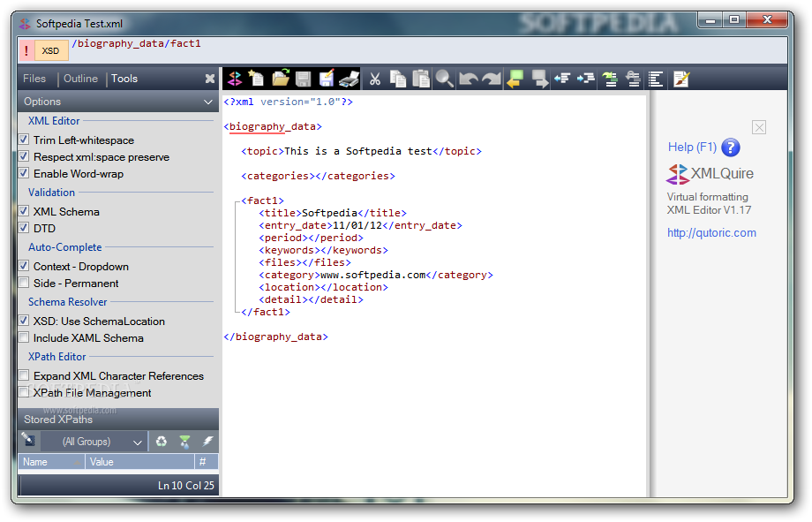The height and width of the screenshot is (522, 812).
Task: Sort Stored XPaths by Name column
Action: point(51,461)
